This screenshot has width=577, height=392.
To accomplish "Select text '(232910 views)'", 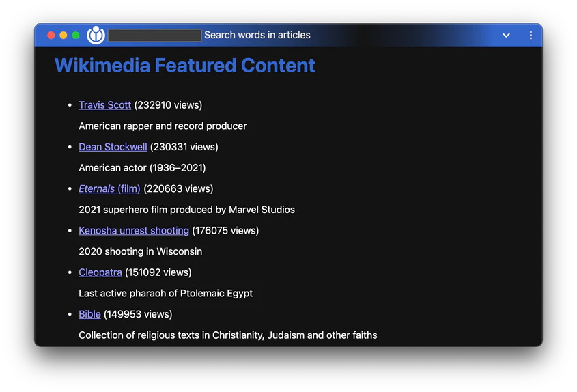I will [168, 105].
